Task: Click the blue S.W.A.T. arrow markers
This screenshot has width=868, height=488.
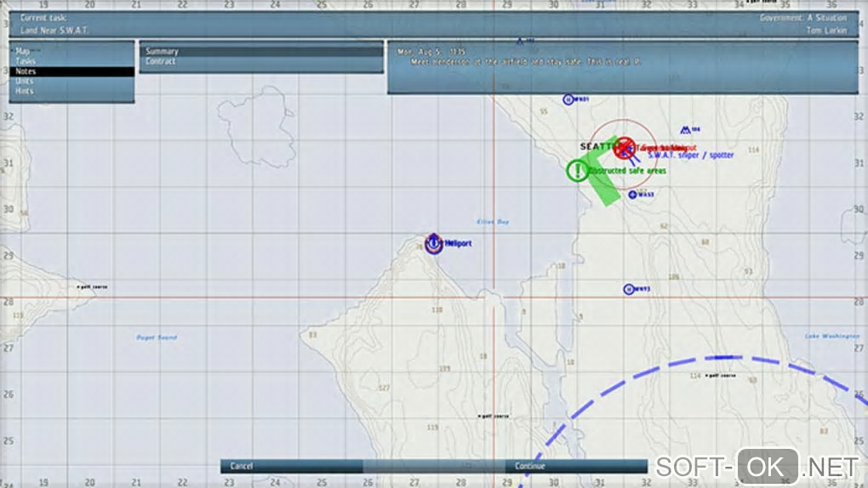Action: (630, 155)
